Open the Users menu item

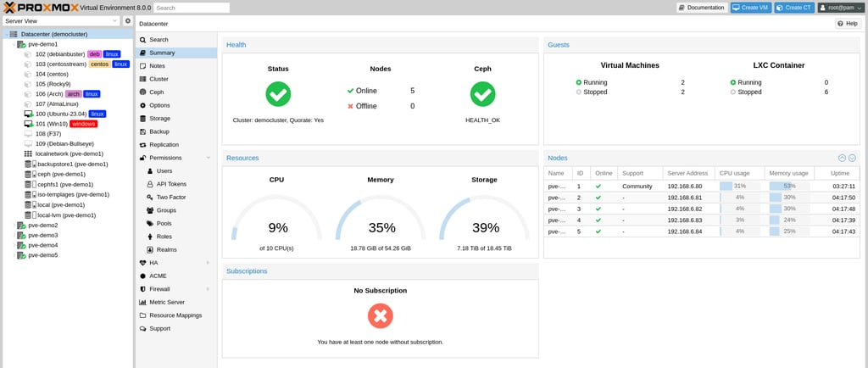point(176,171)
